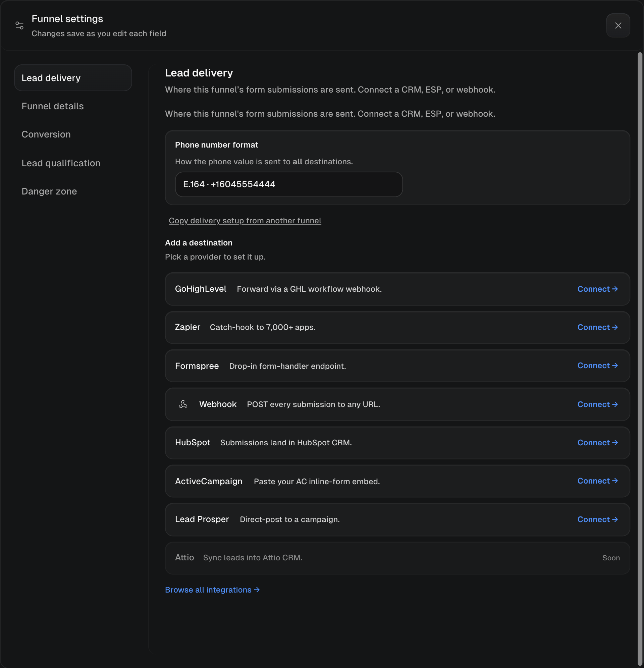The image size is (644, 668).
Task: Open the phone number format dropdown
Action: (x=289, y=184)
